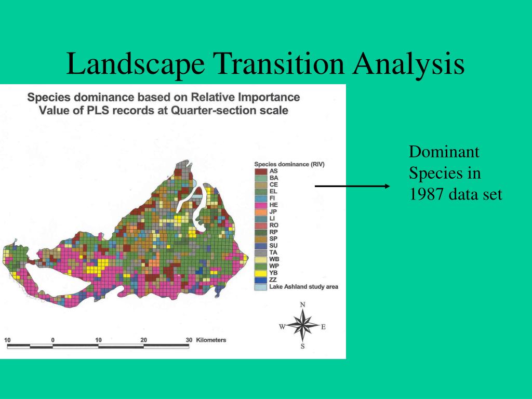The image size is (532, 399).
Task: Click the "Landscape Transition Analysis" slide title
Action: pos(265,64)
